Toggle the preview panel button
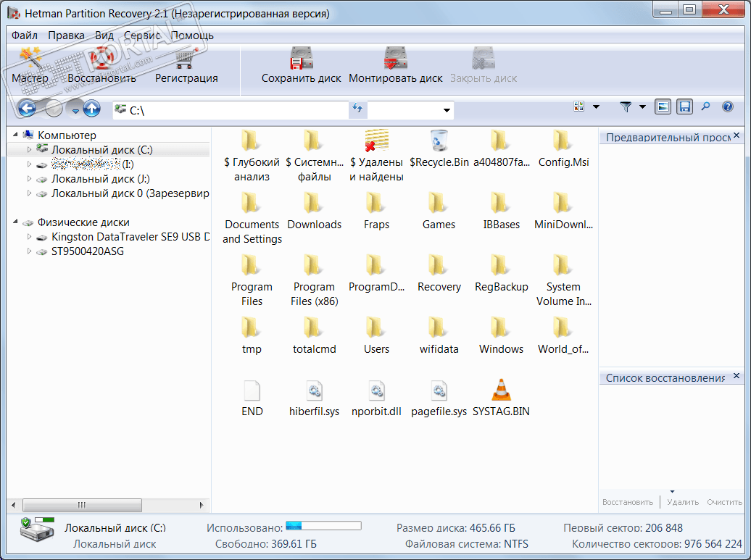 click(x=663, y=106)
